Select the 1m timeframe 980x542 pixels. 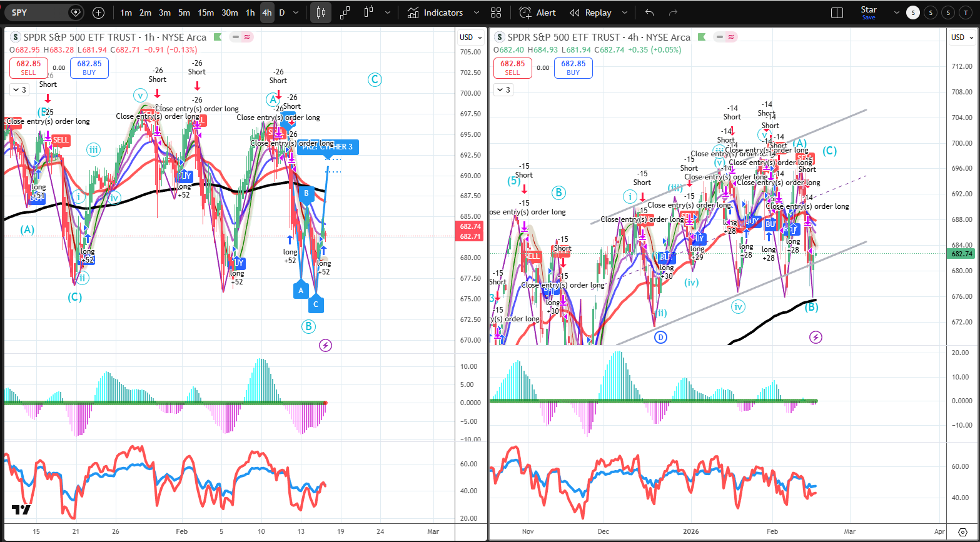126,13
